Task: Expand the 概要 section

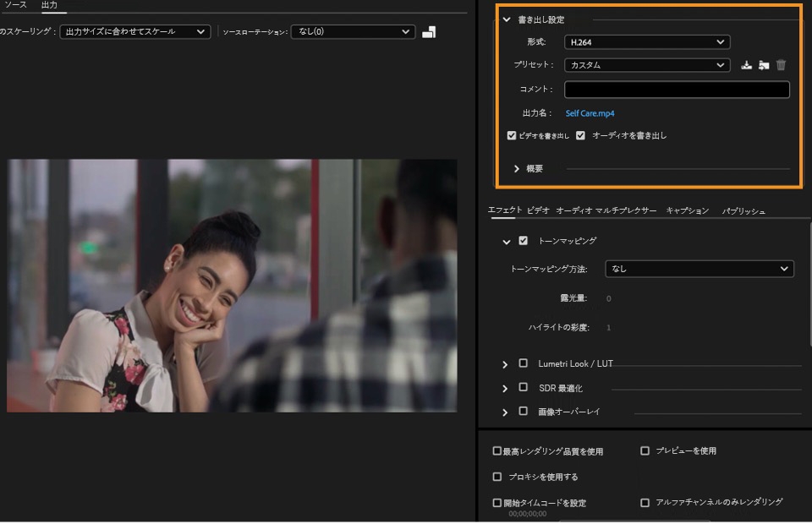Action: coord(517,169)
